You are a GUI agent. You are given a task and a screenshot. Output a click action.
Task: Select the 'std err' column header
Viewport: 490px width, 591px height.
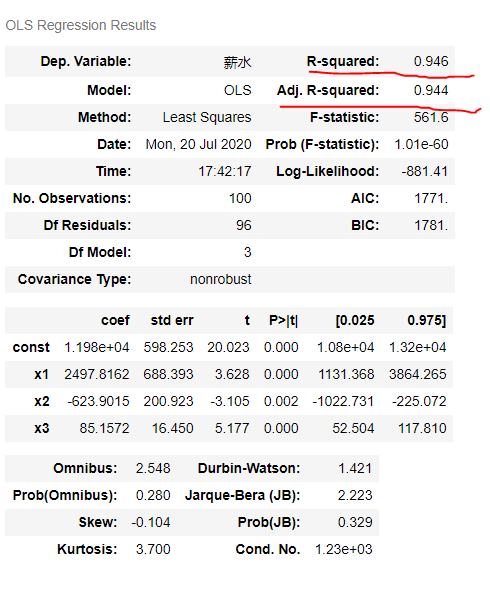pos(172,320)
